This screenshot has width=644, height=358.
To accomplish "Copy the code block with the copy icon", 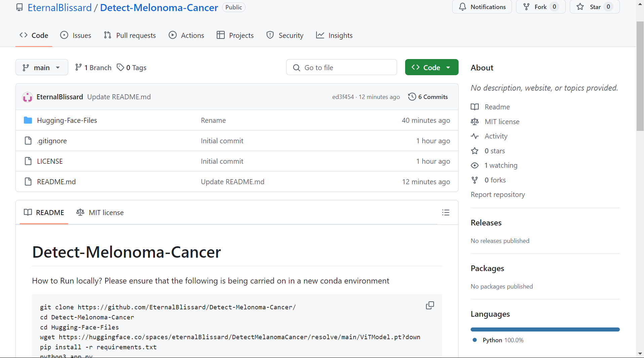I will [x=430, y=305].
